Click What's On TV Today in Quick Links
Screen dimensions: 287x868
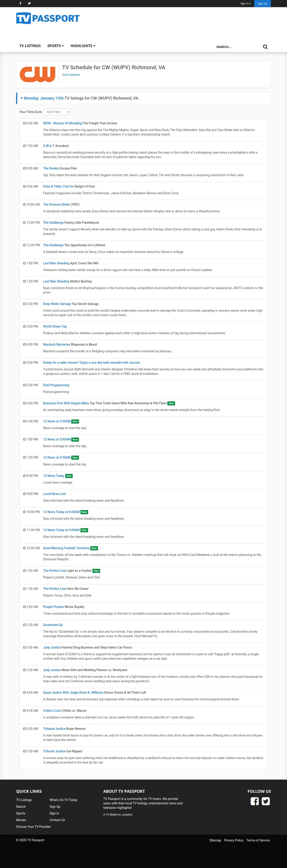[x=63, y=800]
